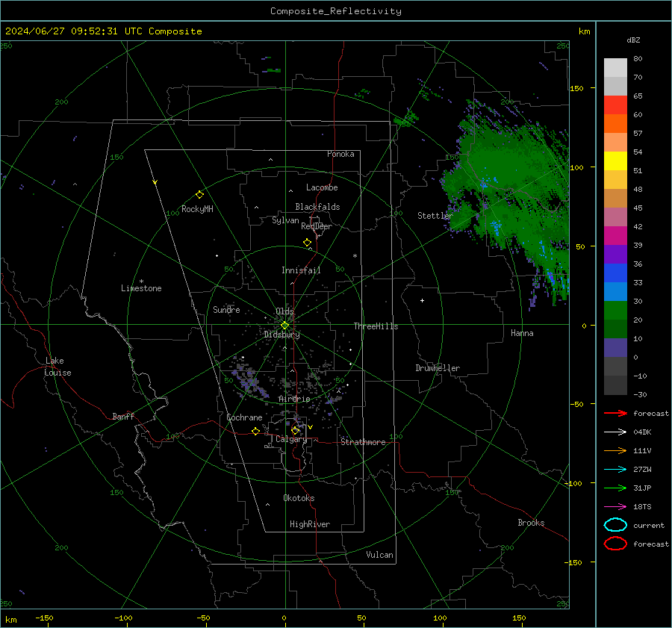Click the white plus marker west of Hanna
This screenshot has width=672, height=628.
[x=422, y=300]
